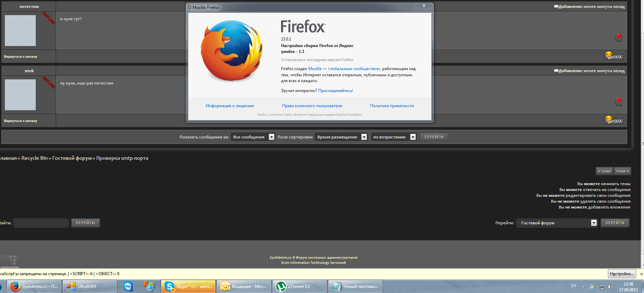Open the по возрастанию order dropdown
The width and height of the screenshot is (644, 293).
[x=394, y=137]
